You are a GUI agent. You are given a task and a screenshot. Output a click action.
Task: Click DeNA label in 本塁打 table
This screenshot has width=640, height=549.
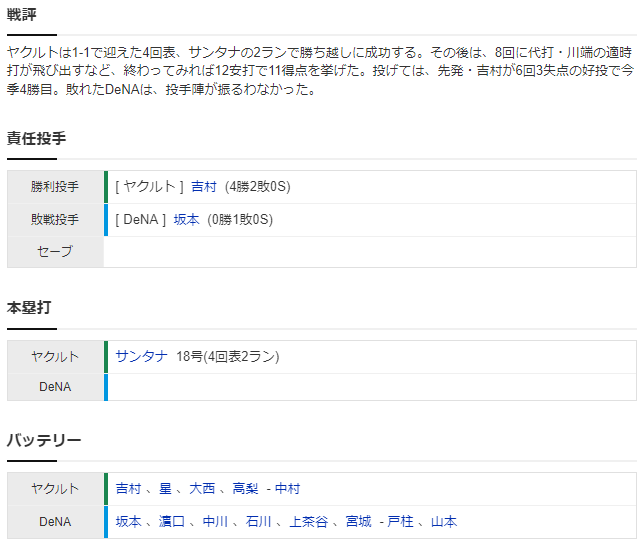tap(55, 387)
